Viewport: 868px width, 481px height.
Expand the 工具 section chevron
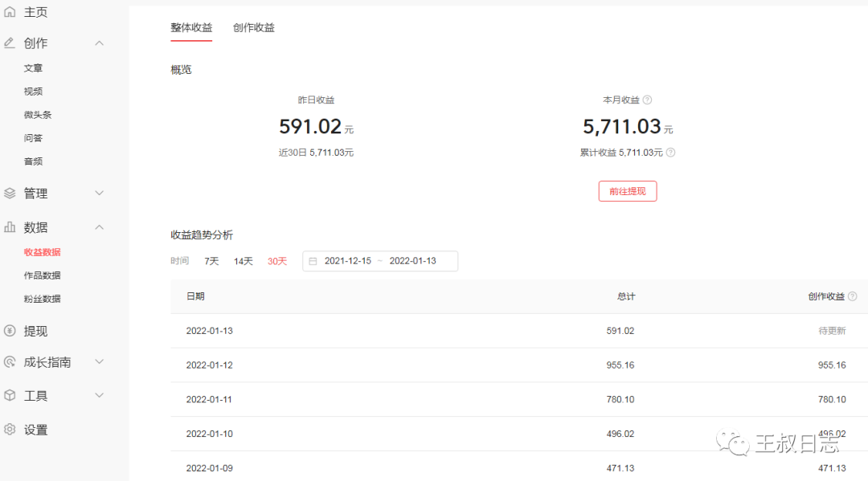pos(99,395)
